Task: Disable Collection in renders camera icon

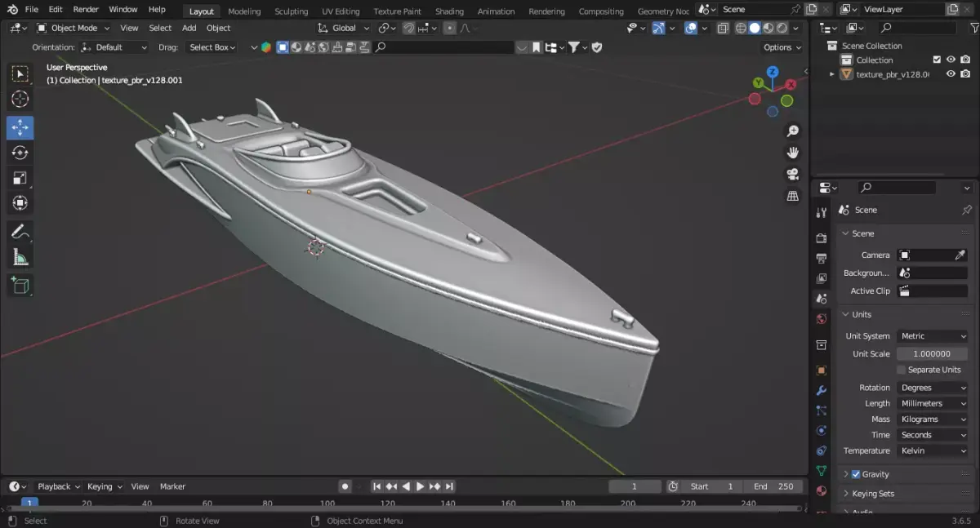Action: (x=965, y=60)
